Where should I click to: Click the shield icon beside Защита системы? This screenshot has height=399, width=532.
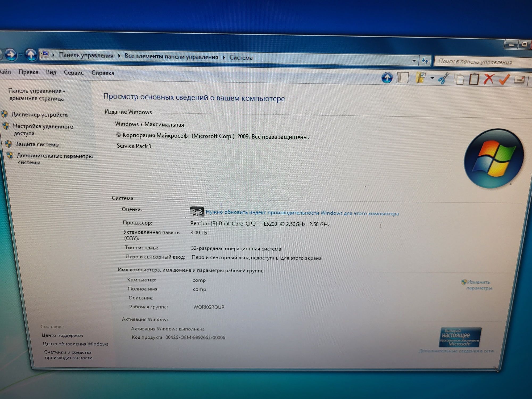[x=8, y=144]
